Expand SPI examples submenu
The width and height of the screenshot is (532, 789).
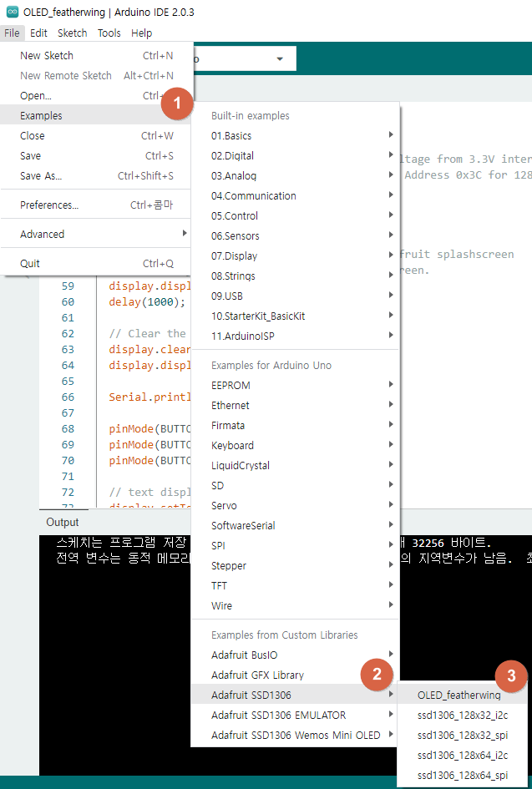296,546
